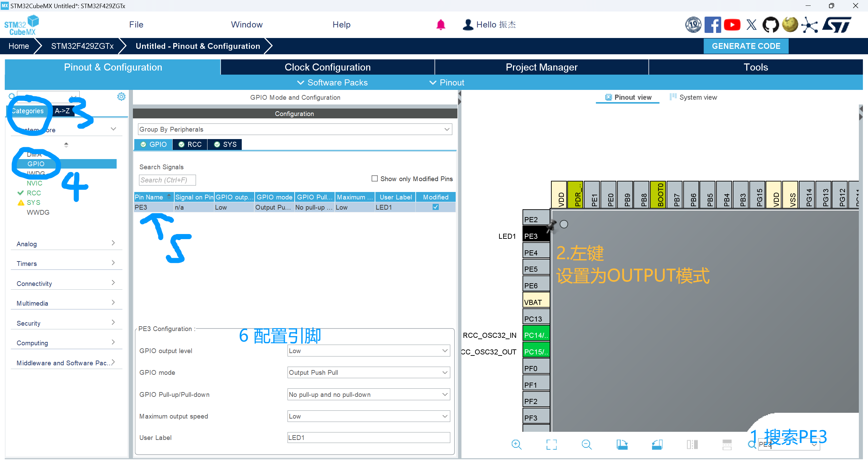Click the STM32F429ZGTx breadcrumb
Image resolution: width=868 pixels, height=464 pixels.
[x=82, y=46]
